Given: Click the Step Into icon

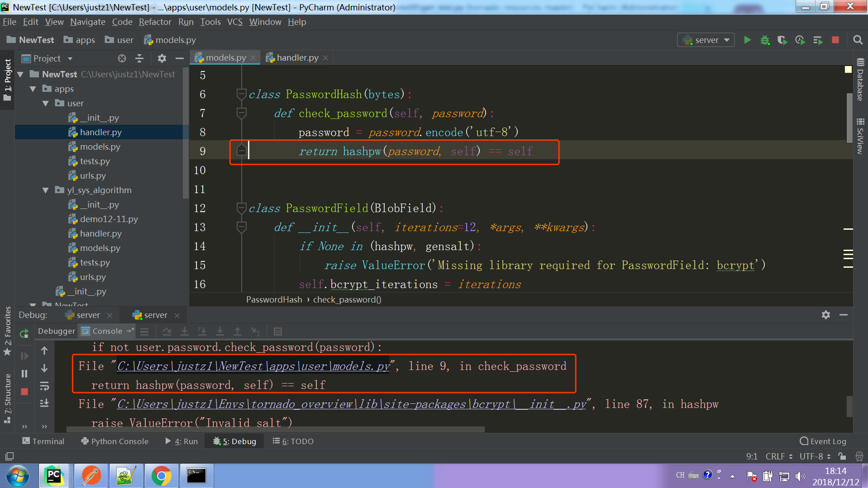Looking at the screenshot, I should pos(184,332).
